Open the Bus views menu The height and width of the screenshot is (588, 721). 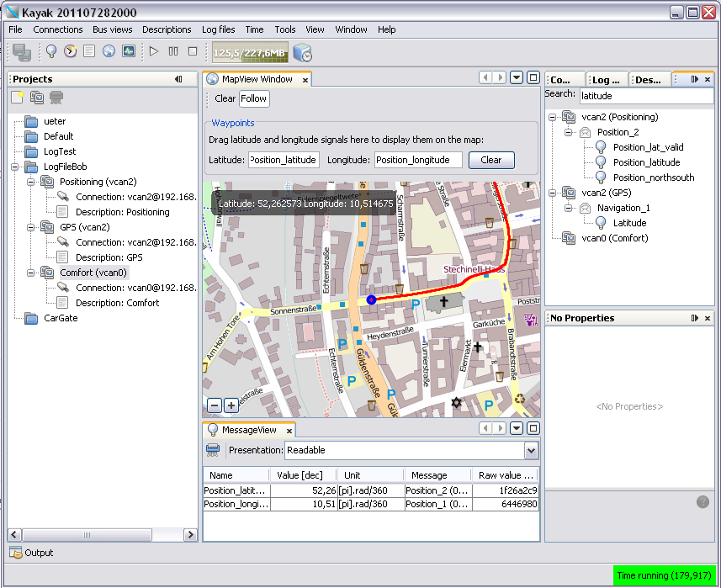112,29
